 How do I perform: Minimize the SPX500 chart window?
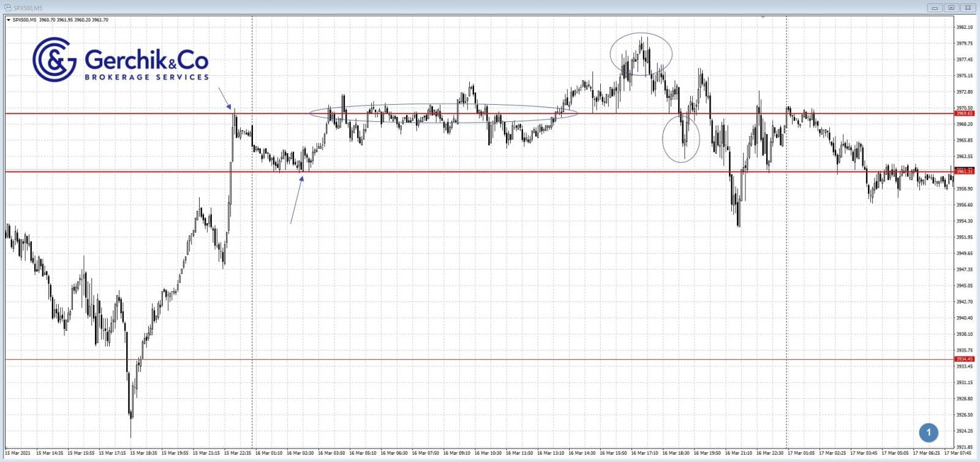[x=935, y=8]
